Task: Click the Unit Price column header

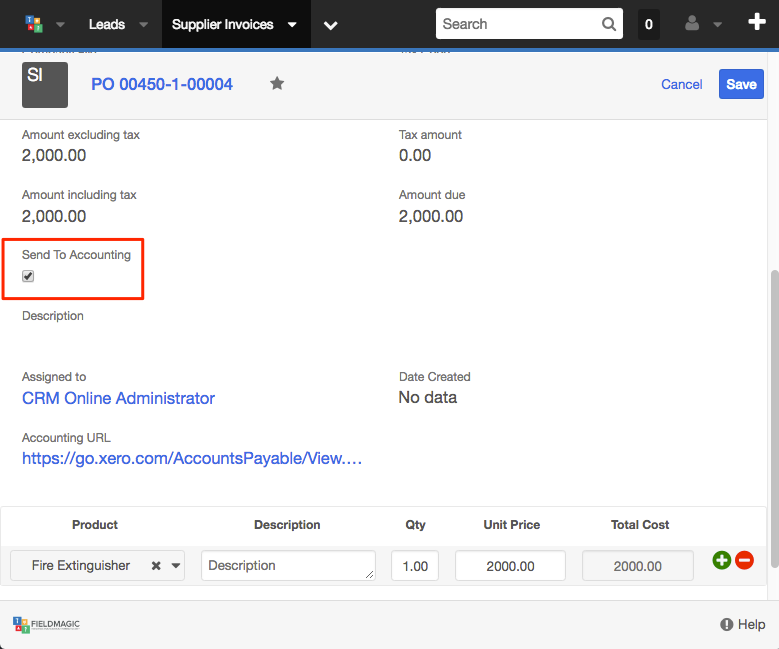Action: point(512,525)
